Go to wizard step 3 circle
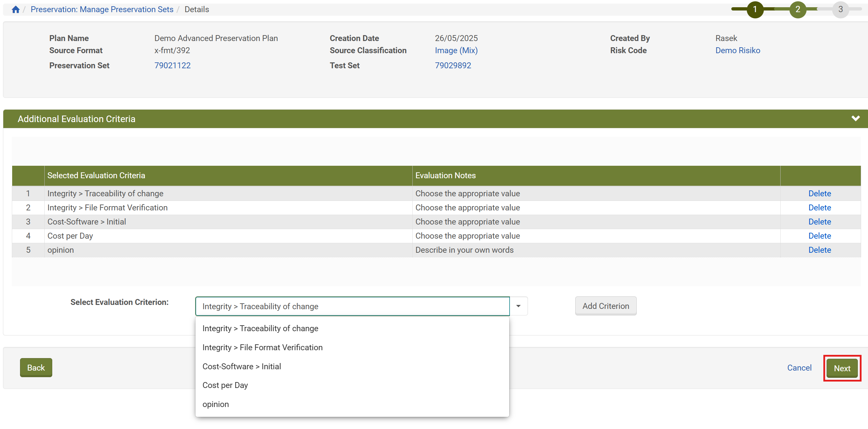Viewport: 868px width, 429px height. pyautogui.click(x=840, y=10)
